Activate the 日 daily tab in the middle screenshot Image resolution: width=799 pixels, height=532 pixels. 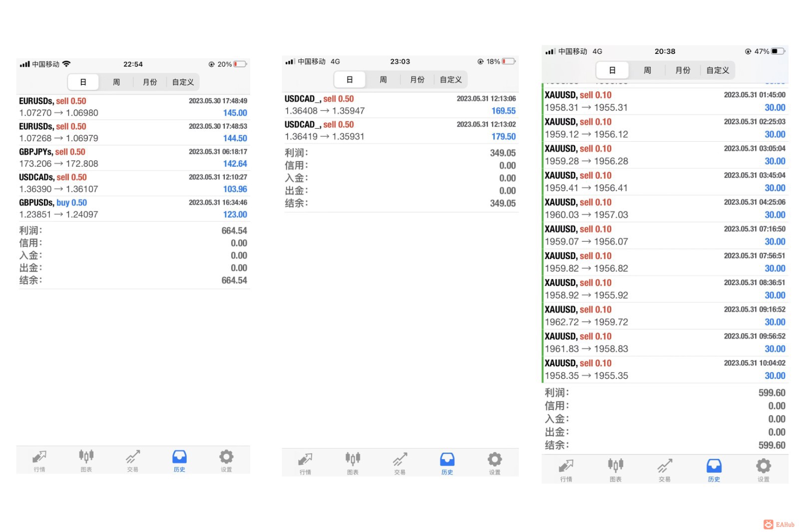[x=350, y=79]
